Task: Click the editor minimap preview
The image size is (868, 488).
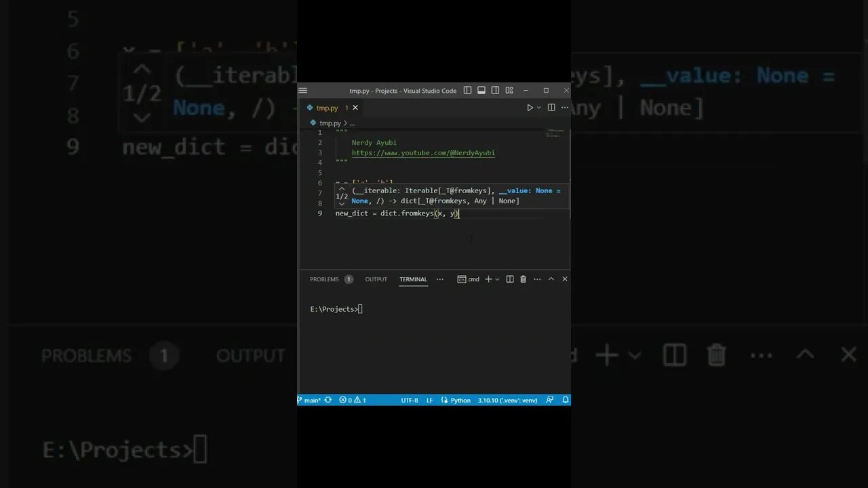Action: 555,133
